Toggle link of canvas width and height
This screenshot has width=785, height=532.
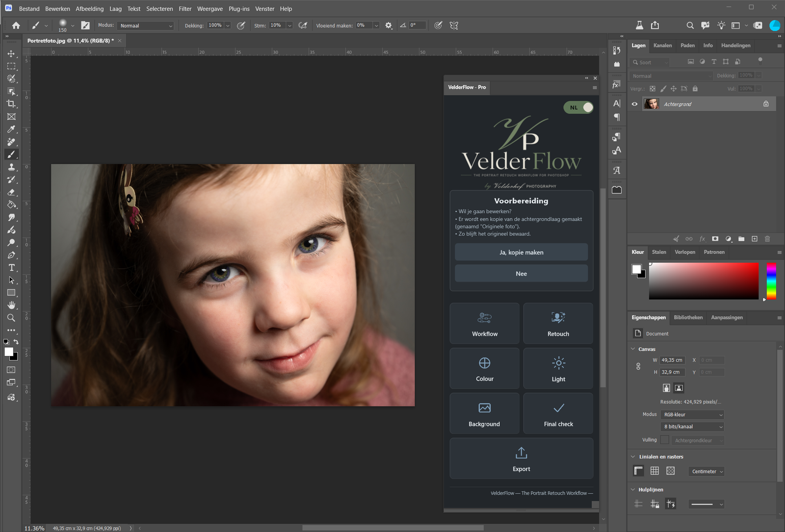[638, 366]
